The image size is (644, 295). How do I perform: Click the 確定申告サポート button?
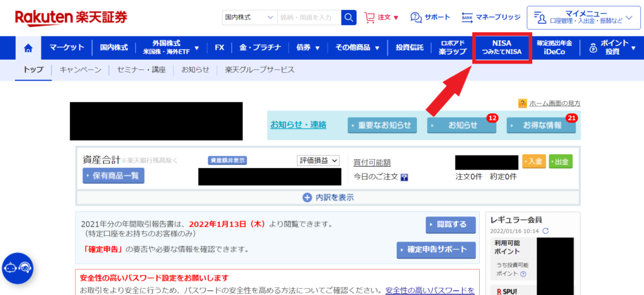coord(436,250)
